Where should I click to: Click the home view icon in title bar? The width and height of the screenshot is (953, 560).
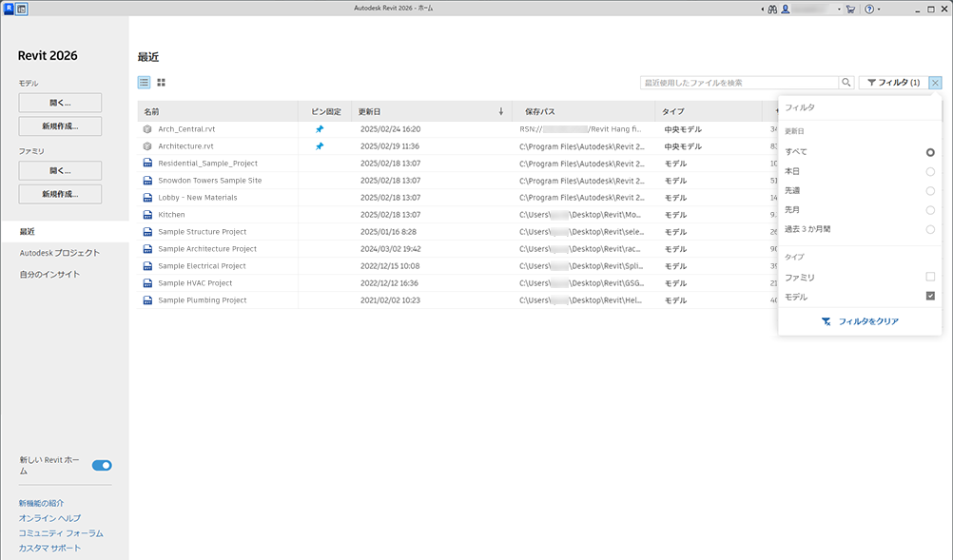tap(21, 10)
